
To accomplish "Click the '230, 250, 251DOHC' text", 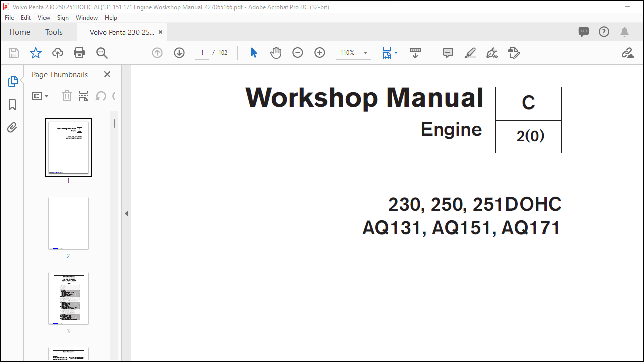I will pyautogui.click(x=475, y=204).
